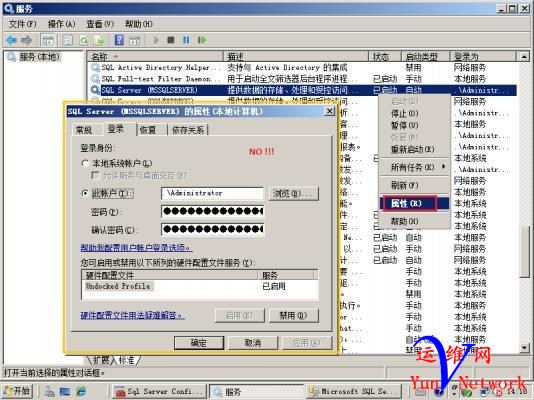Viewport: 534px width, 400px height.
Task: Click the vertical scrollbar thumb of services list
Action: point(524,251)
